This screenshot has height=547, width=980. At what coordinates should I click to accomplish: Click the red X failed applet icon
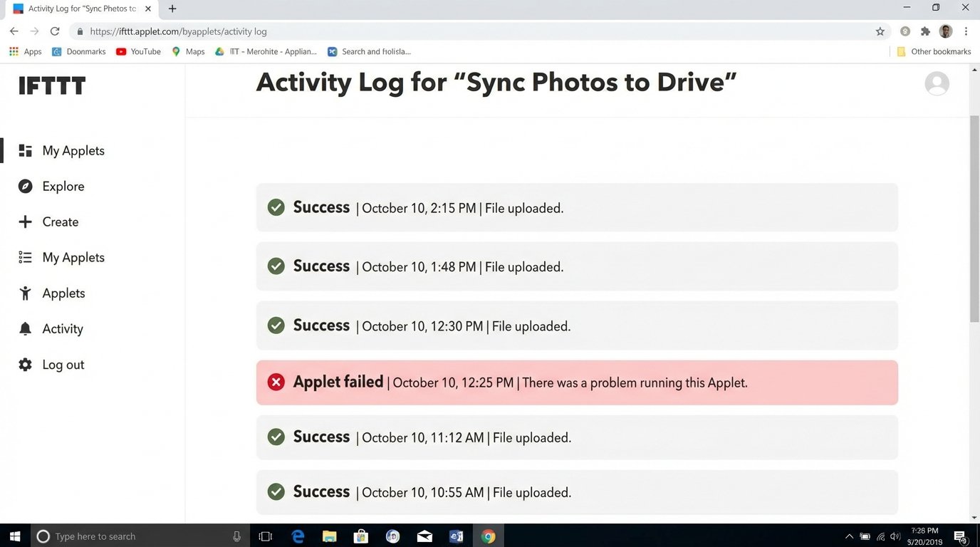click(276, 382)
